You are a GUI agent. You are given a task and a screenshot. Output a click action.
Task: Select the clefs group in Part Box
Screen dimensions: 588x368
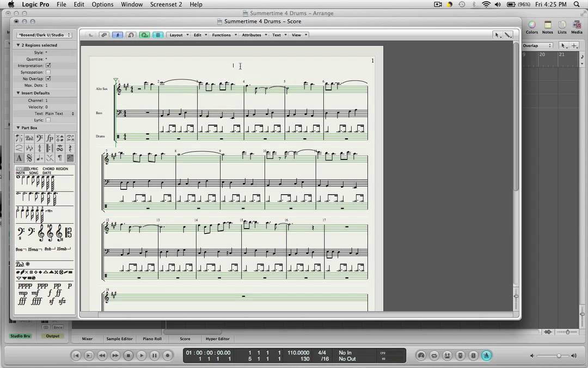click(x=39, y=138)
